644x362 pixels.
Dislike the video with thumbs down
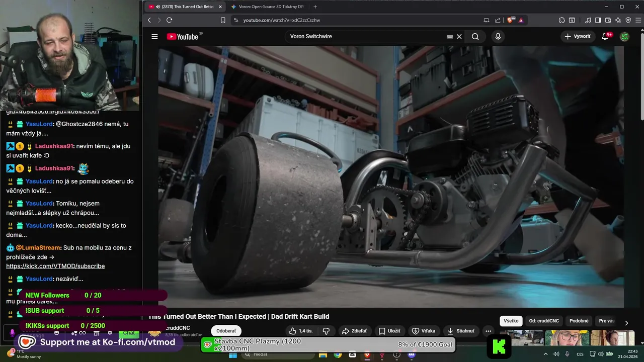[x=326, y=331]
